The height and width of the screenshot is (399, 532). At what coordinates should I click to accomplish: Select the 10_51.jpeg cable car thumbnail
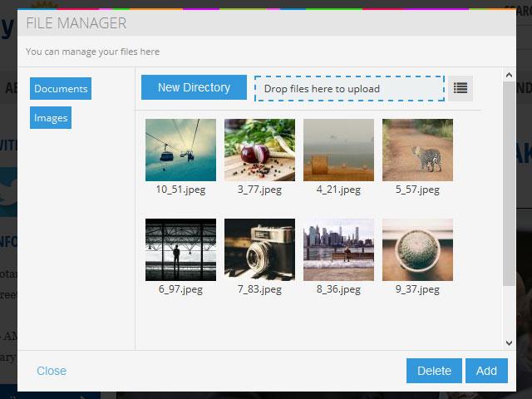click(x=180, y=150)
